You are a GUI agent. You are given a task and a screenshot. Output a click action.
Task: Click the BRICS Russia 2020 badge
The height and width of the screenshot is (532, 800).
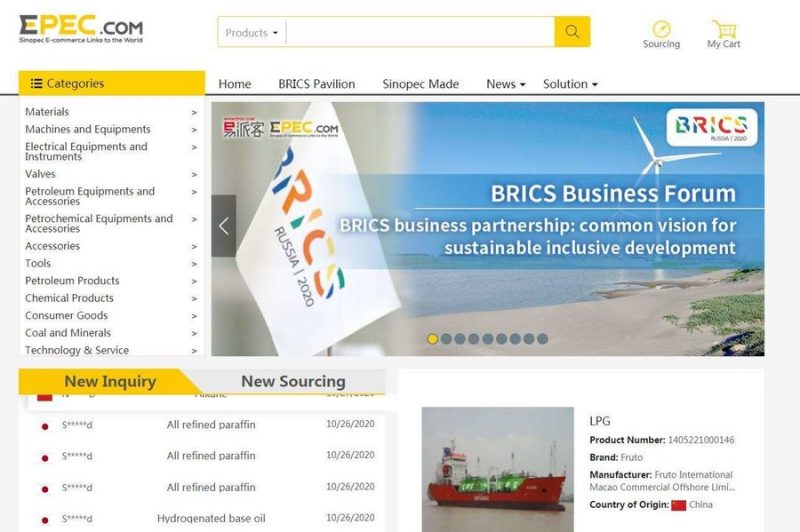click(711, 127)
